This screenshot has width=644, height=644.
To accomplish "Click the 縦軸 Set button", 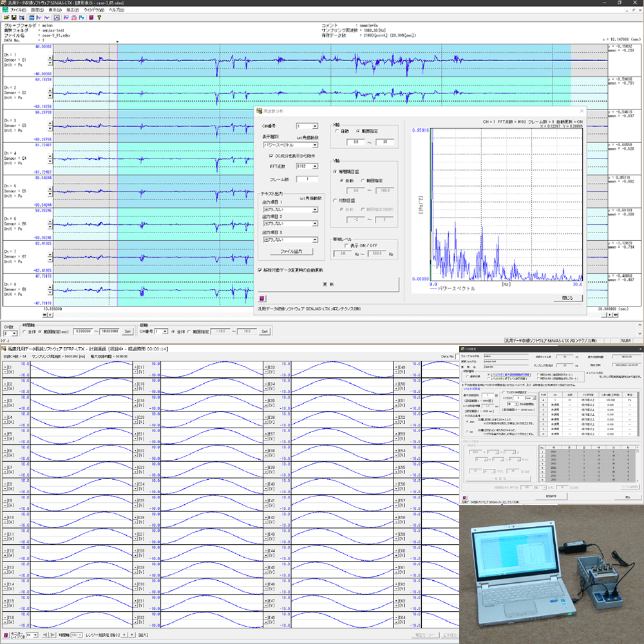I will (265, 332).
